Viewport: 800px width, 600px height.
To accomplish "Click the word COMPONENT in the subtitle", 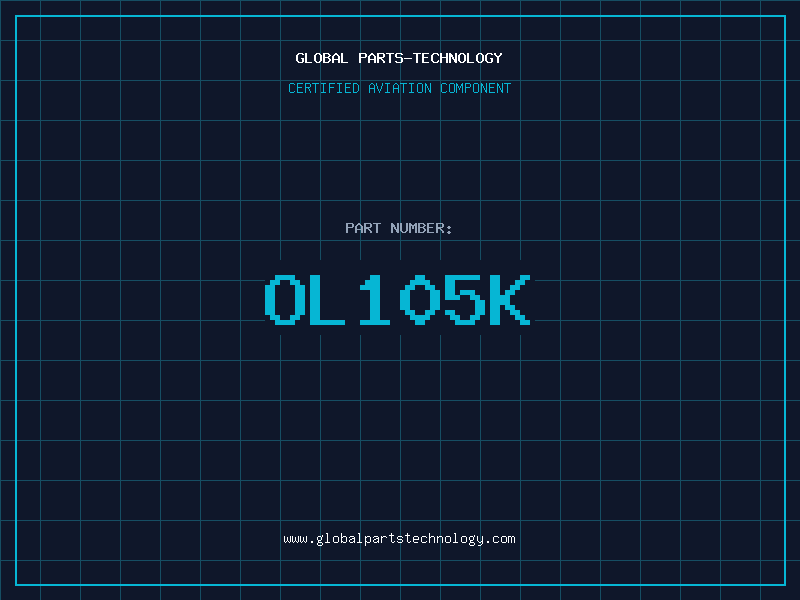I will 475,88.
